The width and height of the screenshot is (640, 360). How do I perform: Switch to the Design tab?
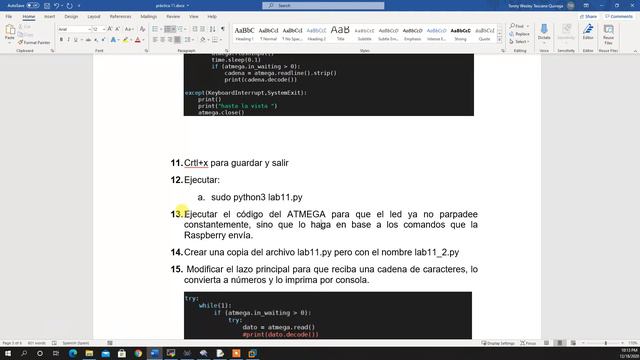point(71,17)
